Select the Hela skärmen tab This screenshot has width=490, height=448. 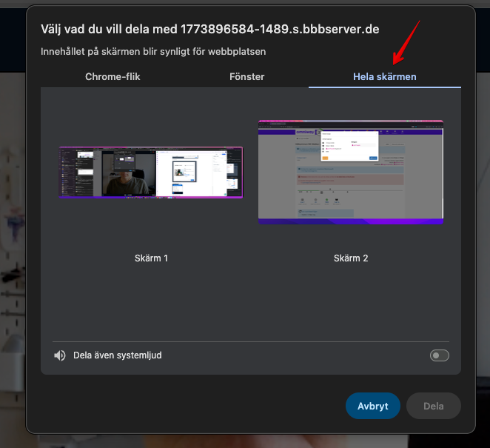tap(384, 76)
